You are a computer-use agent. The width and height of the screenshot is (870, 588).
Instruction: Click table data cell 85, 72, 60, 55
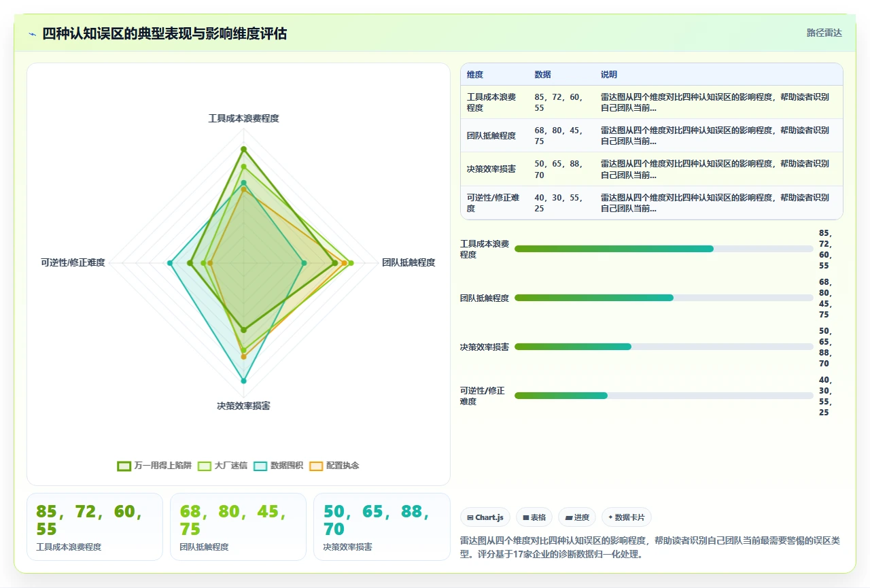tap(561, 102)
